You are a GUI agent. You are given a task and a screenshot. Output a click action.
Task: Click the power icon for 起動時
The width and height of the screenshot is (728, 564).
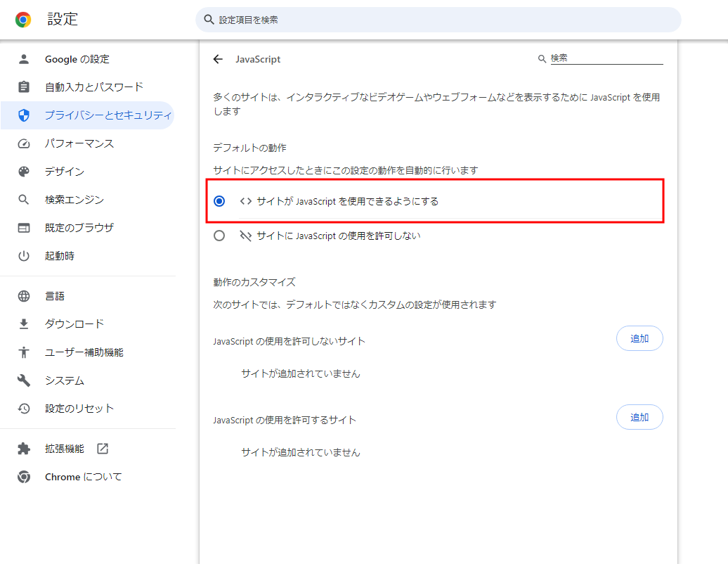click(24, 256)
